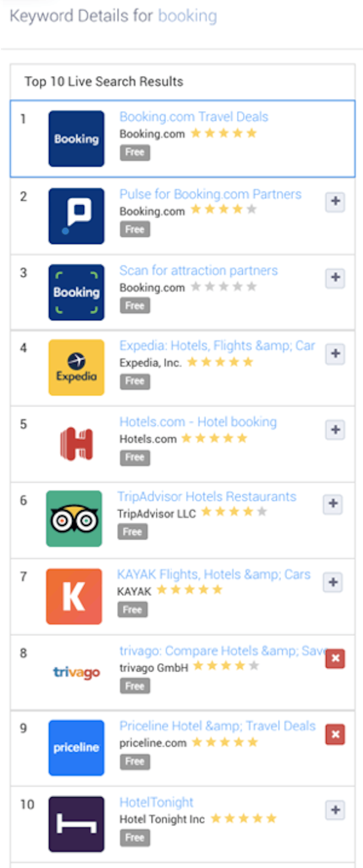This screenshot has height=868, width=363.
Task: Click the HotelTonight bed icon
Action: click(x=77, y=824)
